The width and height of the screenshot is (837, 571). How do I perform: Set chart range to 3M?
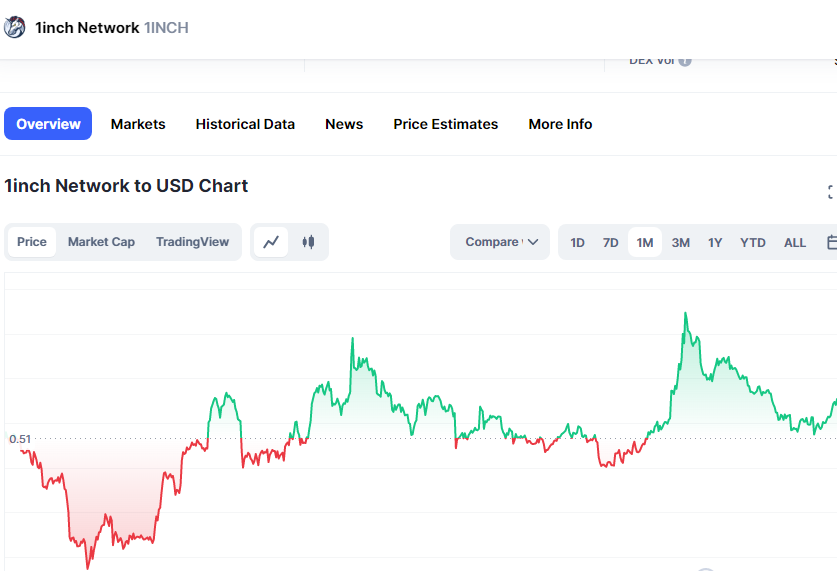pyautogui.click(x=681, y=243)
